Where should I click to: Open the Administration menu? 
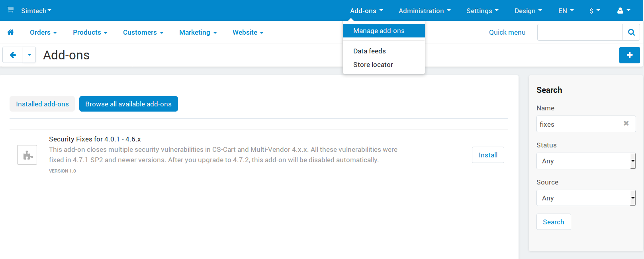pos(425,11)
